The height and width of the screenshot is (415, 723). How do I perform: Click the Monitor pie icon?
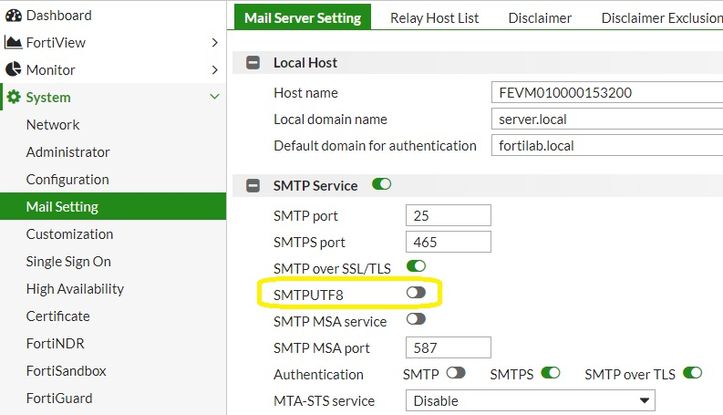point(13,70)
